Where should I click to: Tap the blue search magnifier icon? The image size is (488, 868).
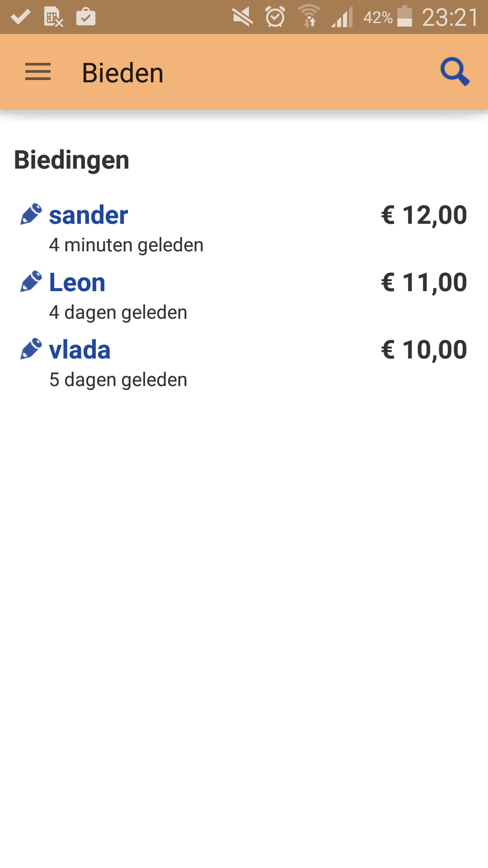pos(455,71)
